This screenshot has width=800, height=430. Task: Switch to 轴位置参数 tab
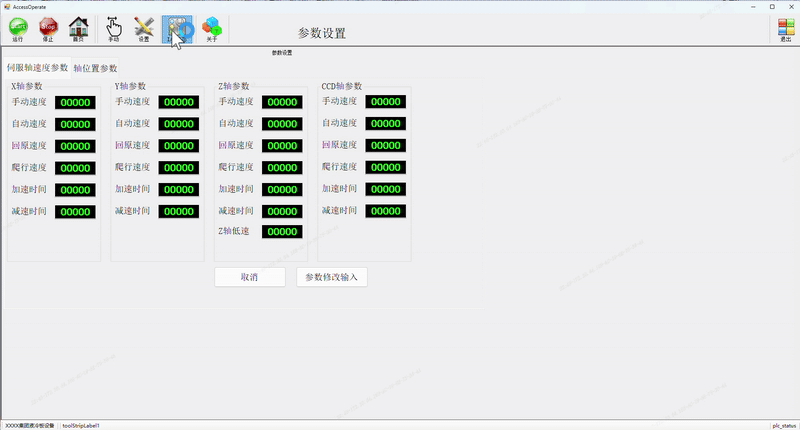point(95,68)
